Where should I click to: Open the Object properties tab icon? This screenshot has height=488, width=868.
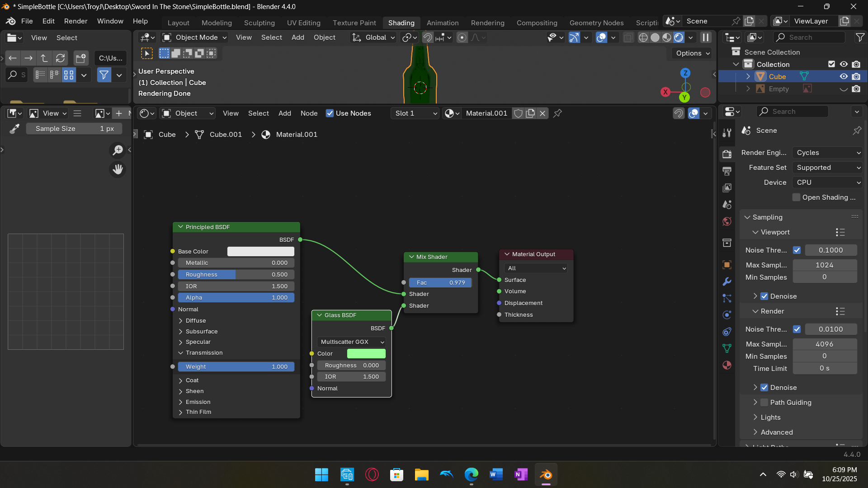click(x=727, y=265)
